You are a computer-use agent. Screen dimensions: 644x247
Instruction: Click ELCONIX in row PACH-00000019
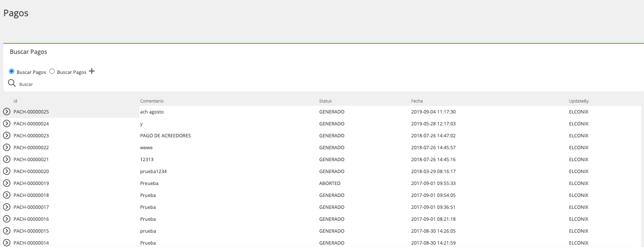(x=579, y=183)
